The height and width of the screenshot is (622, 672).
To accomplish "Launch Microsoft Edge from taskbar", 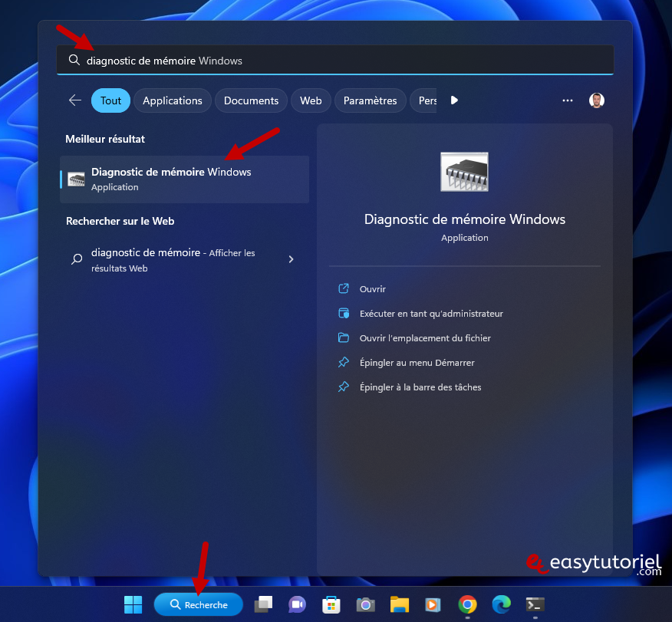I will coord(502,604).
